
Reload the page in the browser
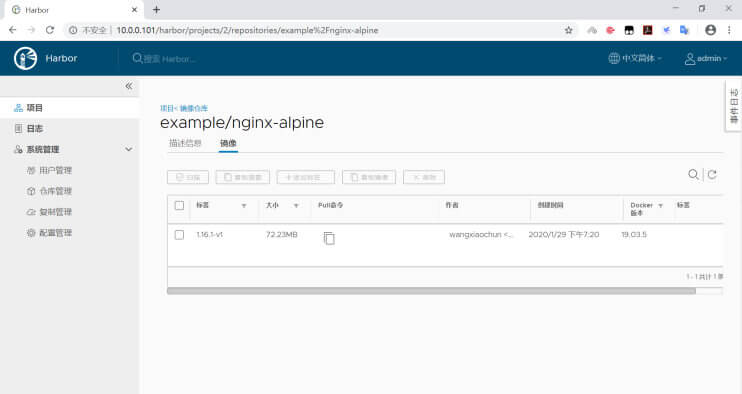(50, 30)
